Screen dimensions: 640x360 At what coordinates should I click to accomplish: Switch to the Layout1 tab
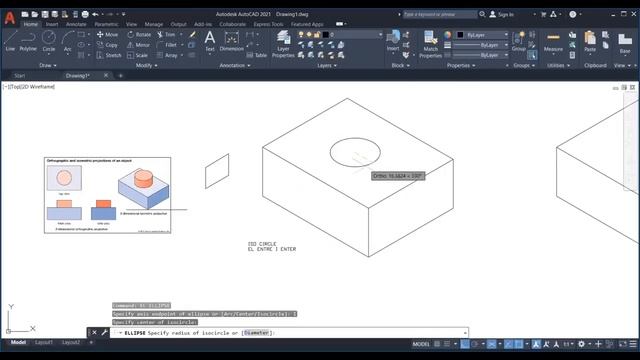tap(44, 342)
